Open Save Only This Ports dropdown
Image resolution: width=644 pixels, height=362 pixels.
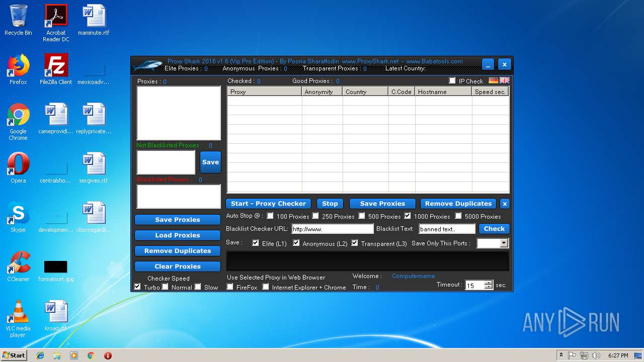(504, 243)
